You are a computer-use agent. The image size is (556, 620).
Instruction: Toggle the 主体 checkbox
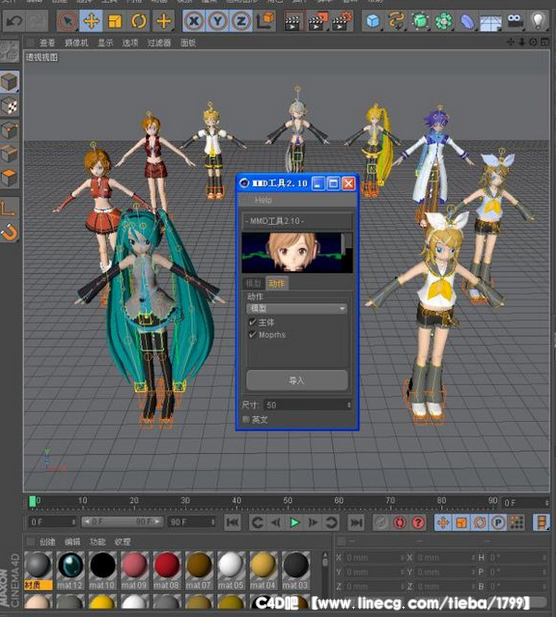click(252, 322)
